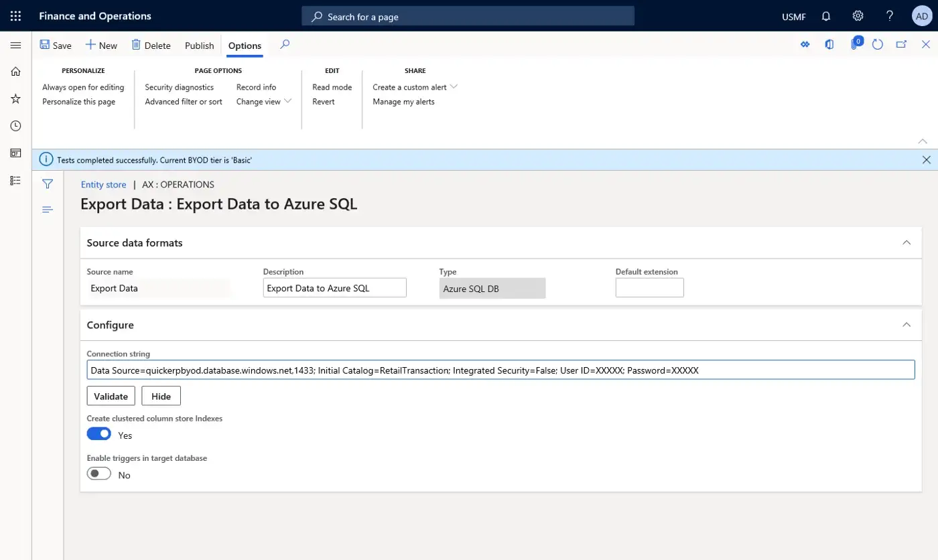Switch to Read mode
Image resolution: width=938 pixels, height=560 pixels.
click(x=332, y=87)
